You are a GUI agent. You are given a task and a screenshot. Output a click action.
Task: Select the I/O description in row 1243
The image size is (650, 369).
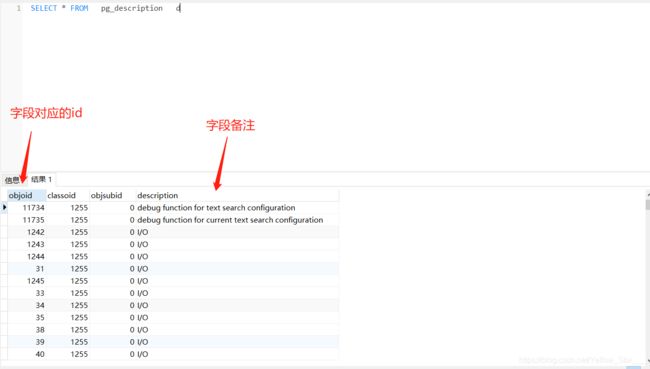click(x=237, y=244)
